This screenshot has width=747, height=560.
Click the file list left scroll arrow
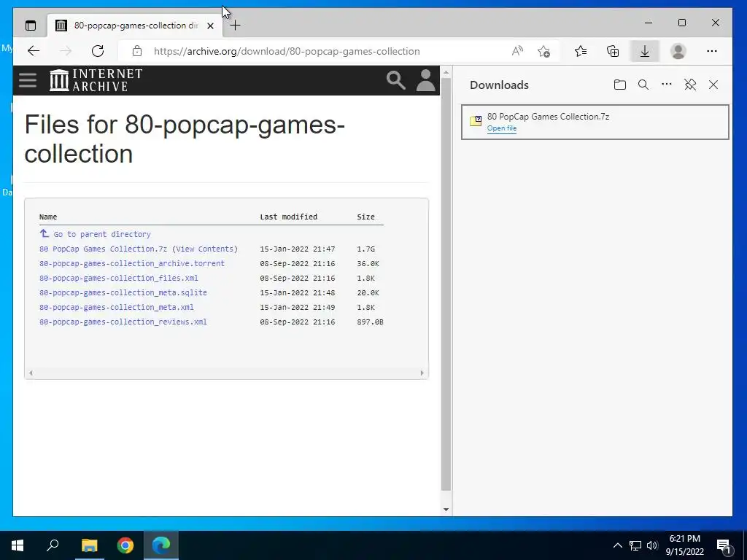click(31, 373)
